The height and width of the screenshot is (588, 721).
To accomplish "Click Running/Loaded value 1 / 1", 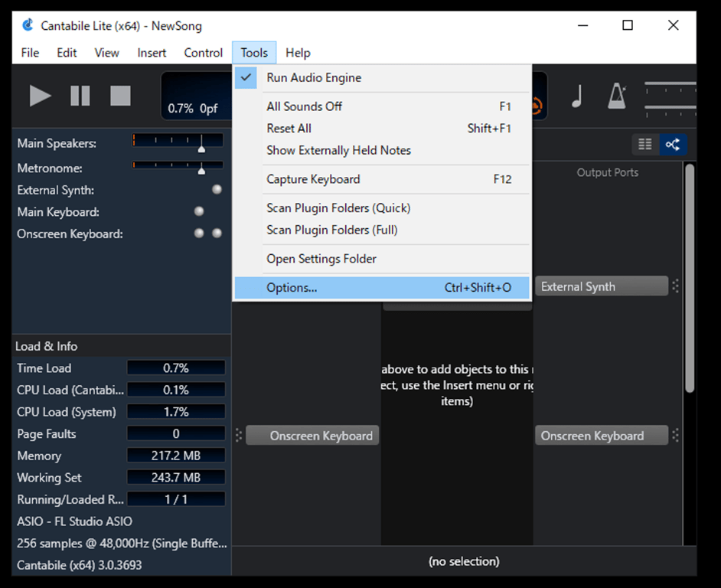I will [x=176, y=499].
